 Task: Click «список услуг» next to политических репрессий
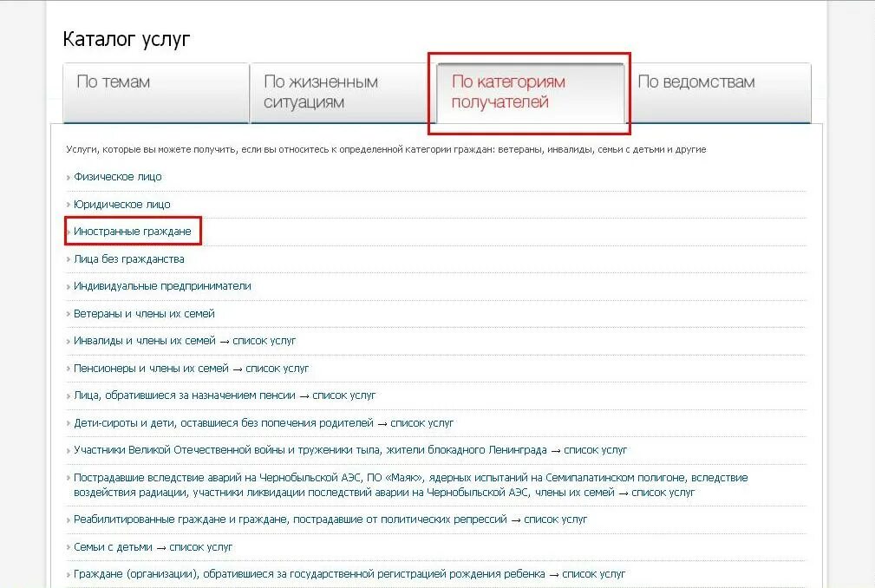click(556, 519)
